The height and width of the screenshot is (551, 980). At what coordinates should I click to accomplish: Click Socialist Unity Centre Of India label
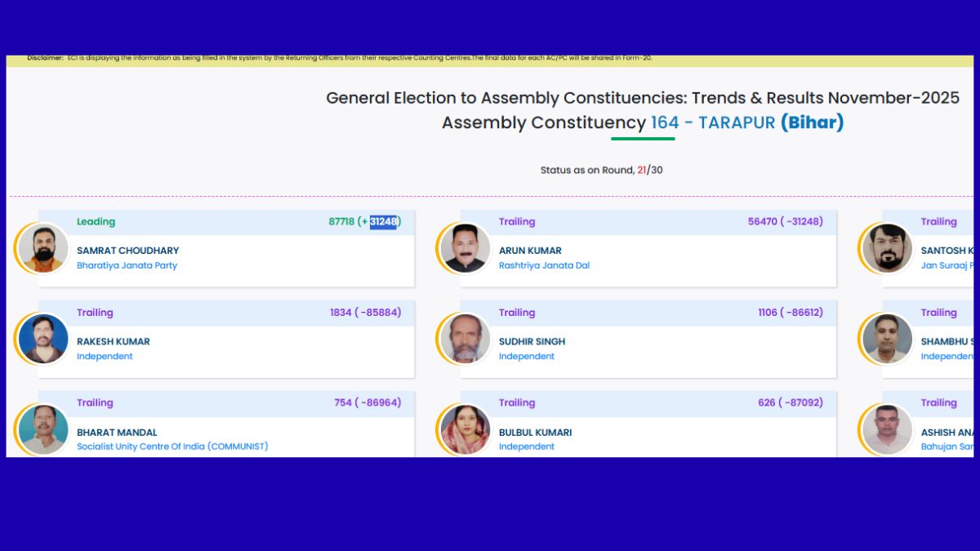coord(172,447)
